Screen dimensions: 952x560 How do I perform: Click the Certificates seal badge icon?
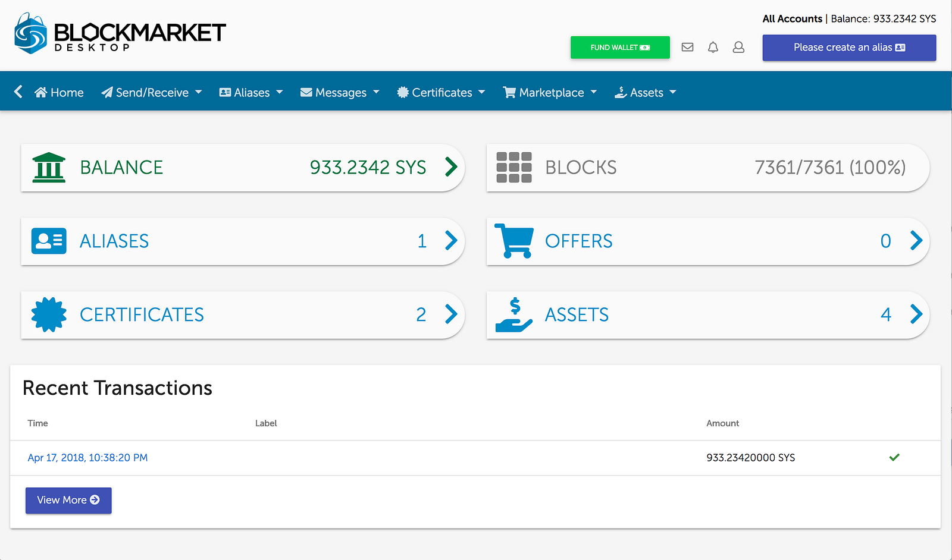click(x=49, y=314)
